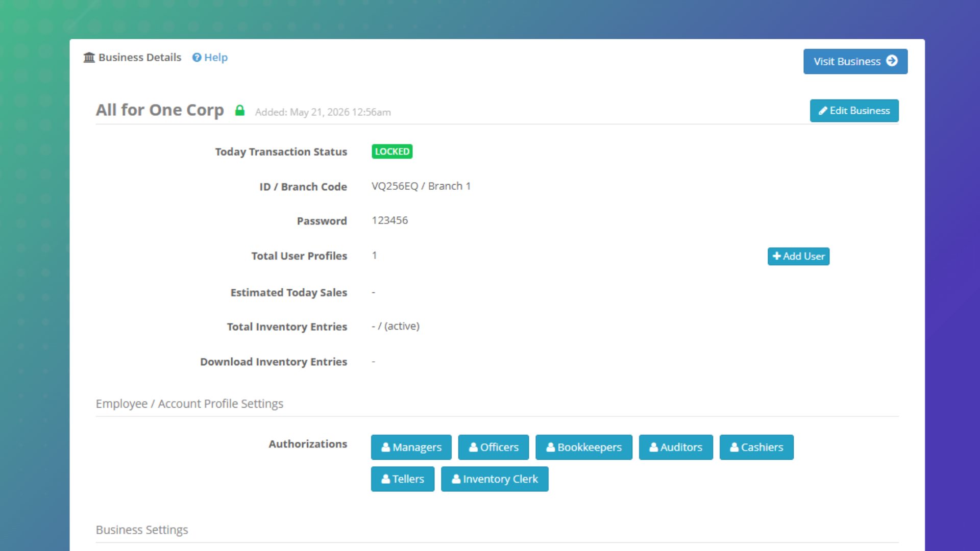980x551 pixels.
Task: Click the Visit Business button
Action: click(855, 61)
